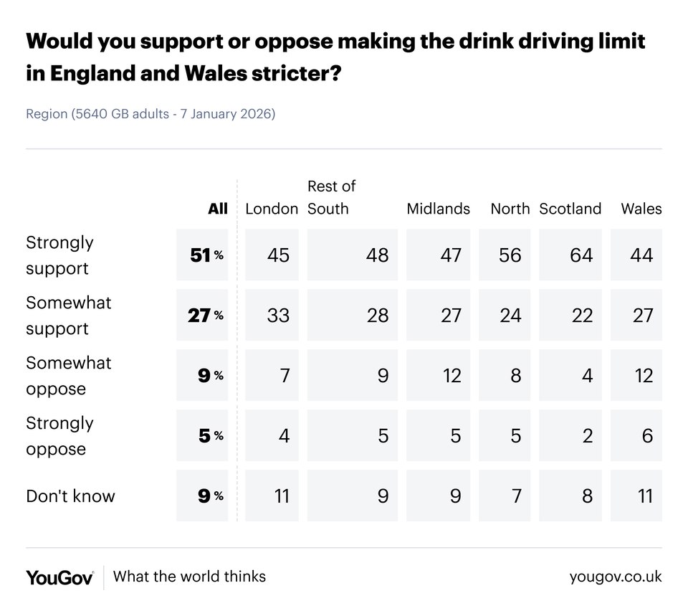The width and height of the screenshot is (688, 616).
Task: Select the Somewhat oppose row label
Action: click(x=69, y=376)
